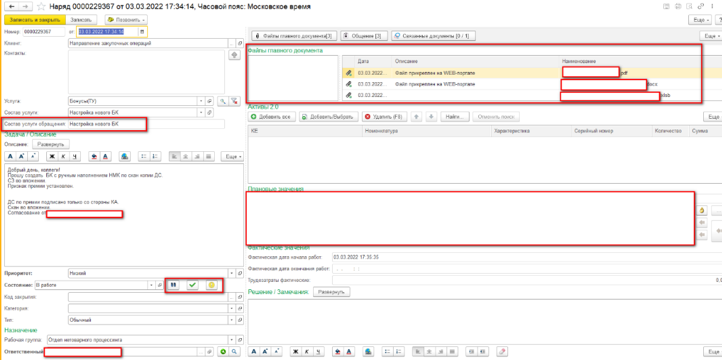Click the Добавить все button in Активы
This screenshot has height=360, width=722.
[272, 117]
